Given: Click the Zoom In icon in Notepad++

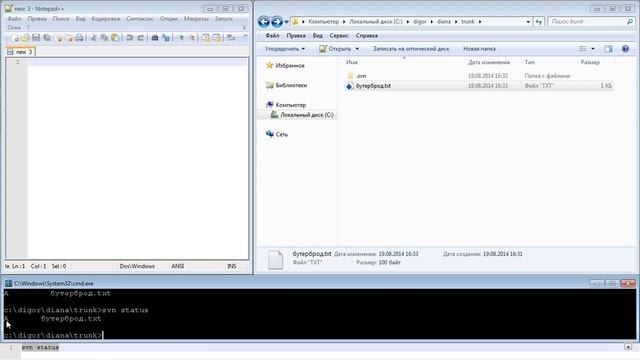Looking at the screenshot, I should pos(180,38).
